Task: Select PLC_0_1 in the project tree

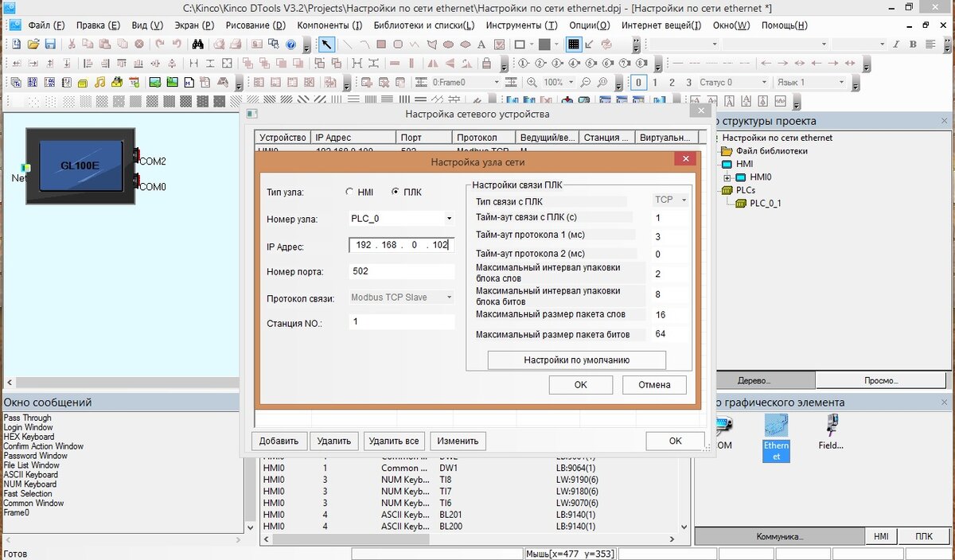Action: [765, 203]
